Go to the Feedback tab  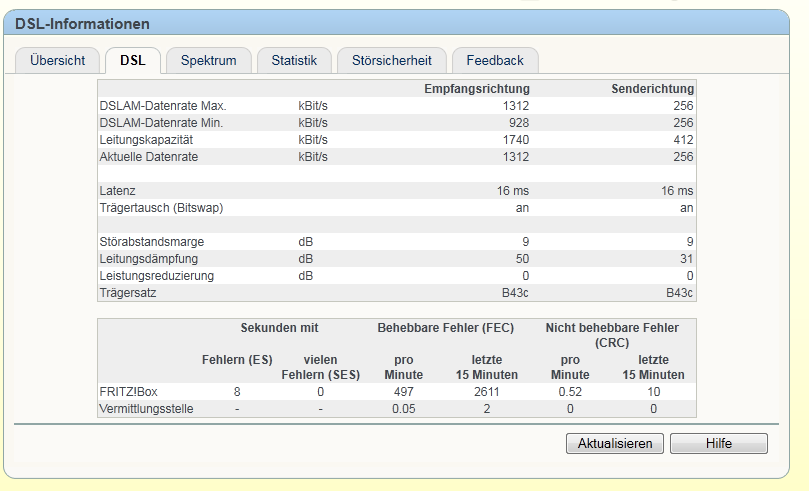(494, 60)
